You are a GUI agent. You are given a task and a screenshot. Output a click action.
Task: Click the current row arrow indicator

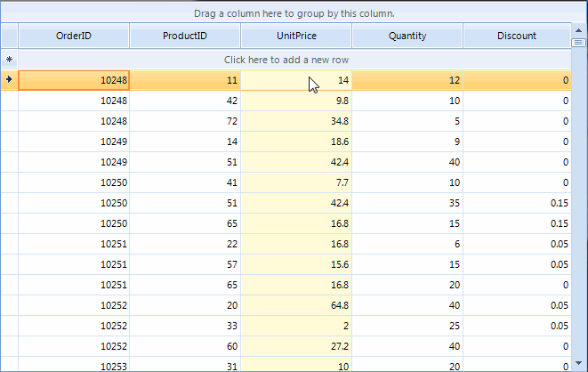tap(9, 79)
